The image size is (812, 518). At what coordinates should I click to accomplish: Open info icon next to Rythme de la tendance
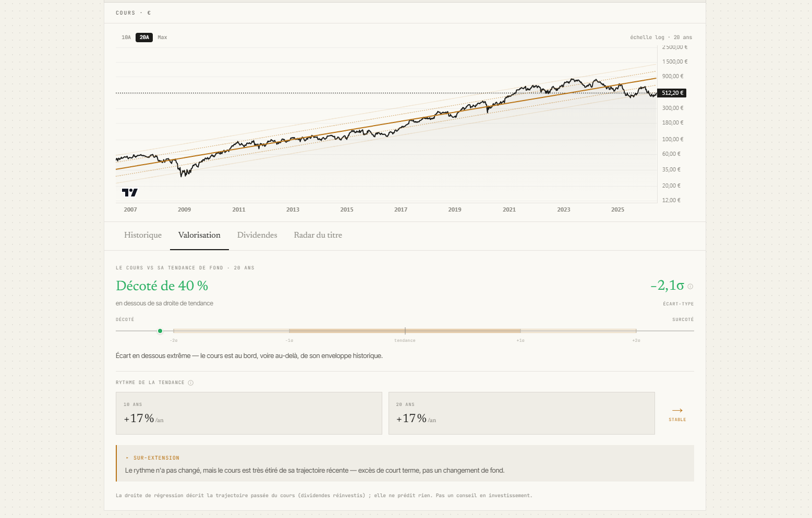click(190, 383)
